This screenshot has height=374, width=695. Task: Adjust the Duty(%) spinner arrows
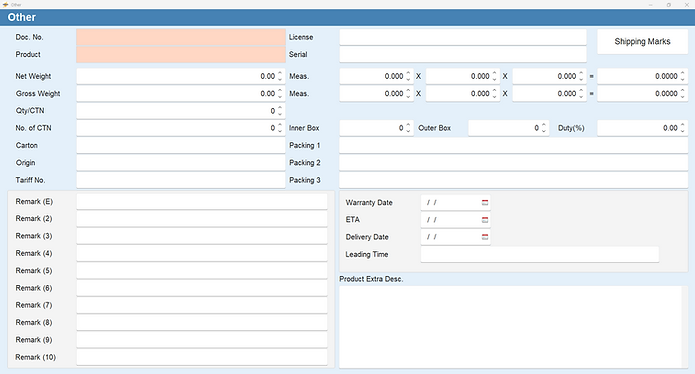point(683,128)
